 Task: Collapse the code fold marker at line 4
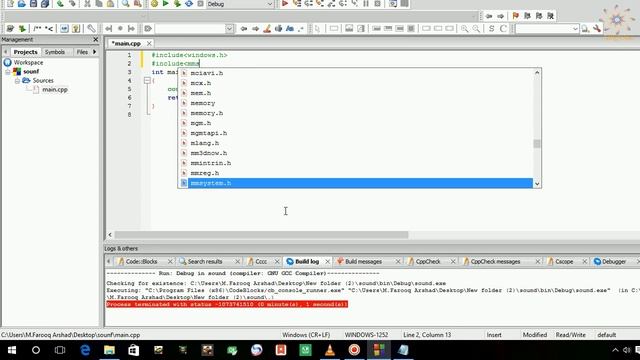click(147, 81)
